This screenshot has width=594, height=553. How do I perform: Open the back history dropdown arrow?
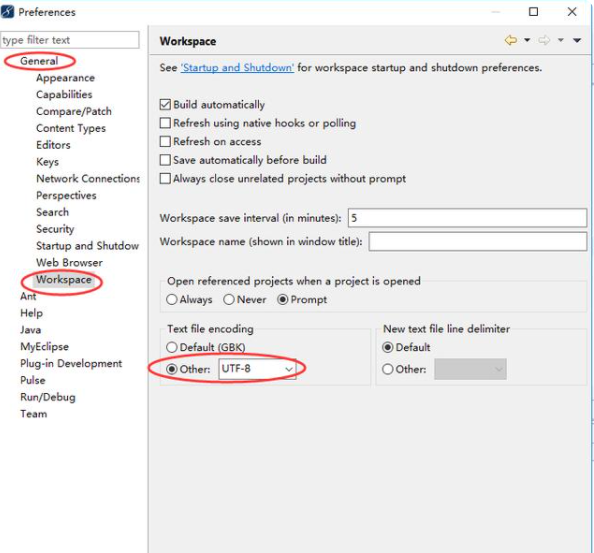tap(527, 40)
